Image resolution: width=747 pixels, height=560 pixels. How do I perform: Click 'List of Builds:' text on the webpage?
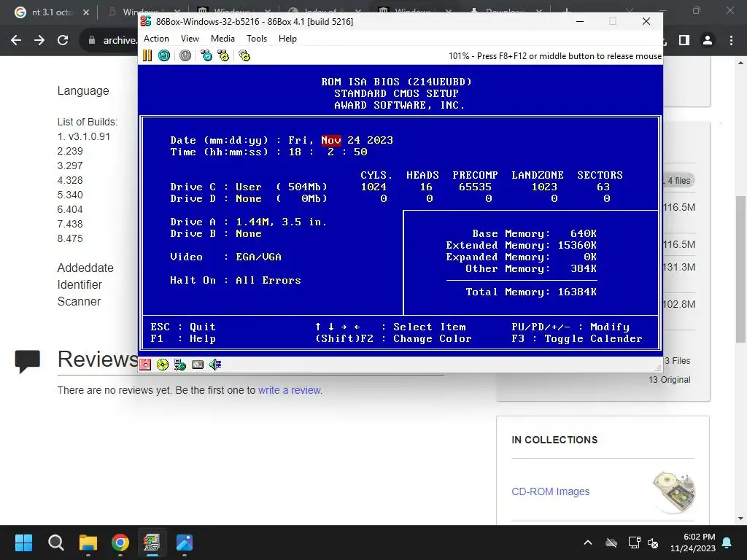[x=88, y=122]
